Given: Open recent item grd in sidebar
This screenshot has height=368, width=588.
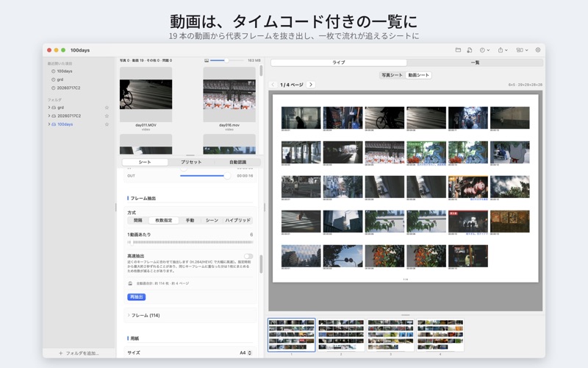Looking at the screenshot, I should click(60, 79).
